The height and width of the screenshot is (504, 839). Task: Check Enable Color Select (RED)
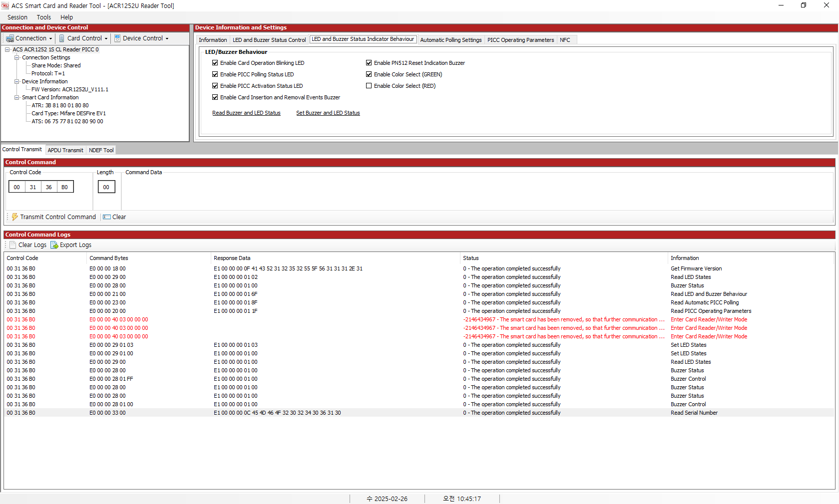[369, 86]
